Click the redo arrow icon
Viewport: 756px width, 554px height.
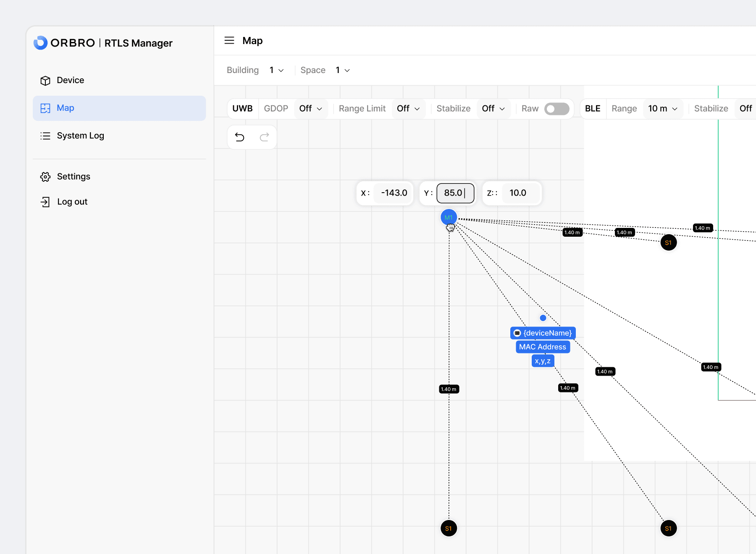(264, 137)
